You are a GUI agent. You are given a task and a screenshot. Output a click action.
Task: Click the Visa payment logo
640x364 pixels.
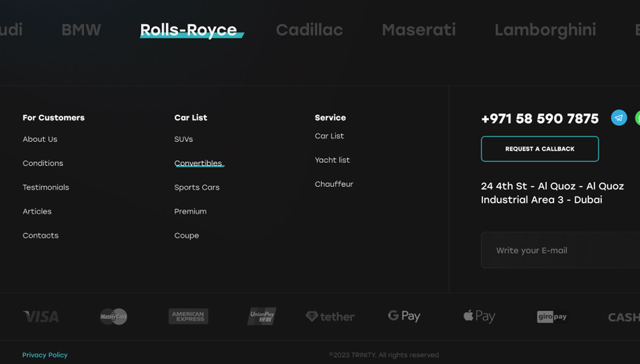point(41,317)
